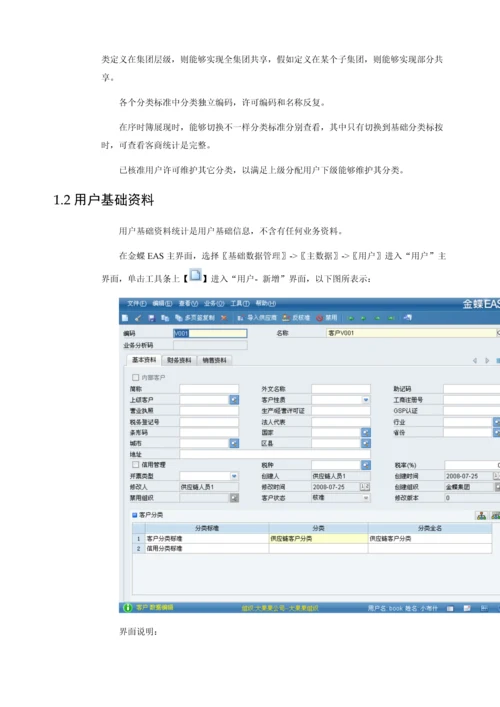The height and width of the screenshot is (707, 500).
Task: Open the 业务(O) menu
Action: coord(214,303)
